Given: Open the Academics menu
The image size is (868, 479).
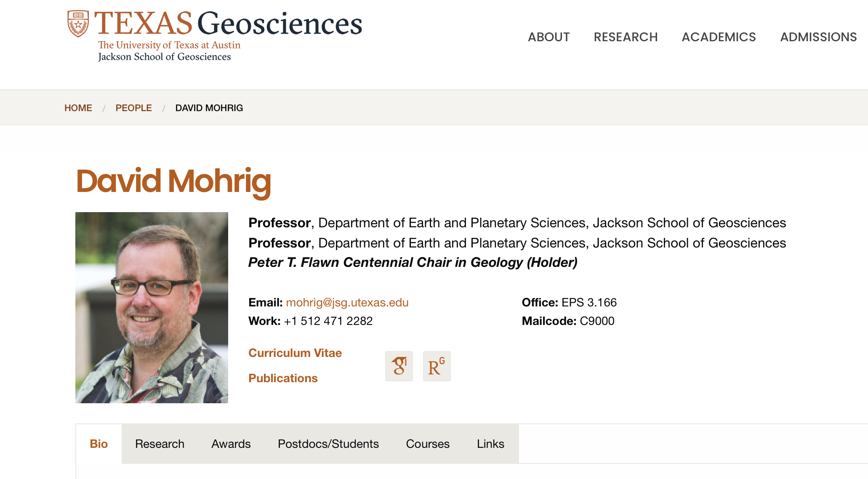Looking at the screenshot, I should click(719, 37).
